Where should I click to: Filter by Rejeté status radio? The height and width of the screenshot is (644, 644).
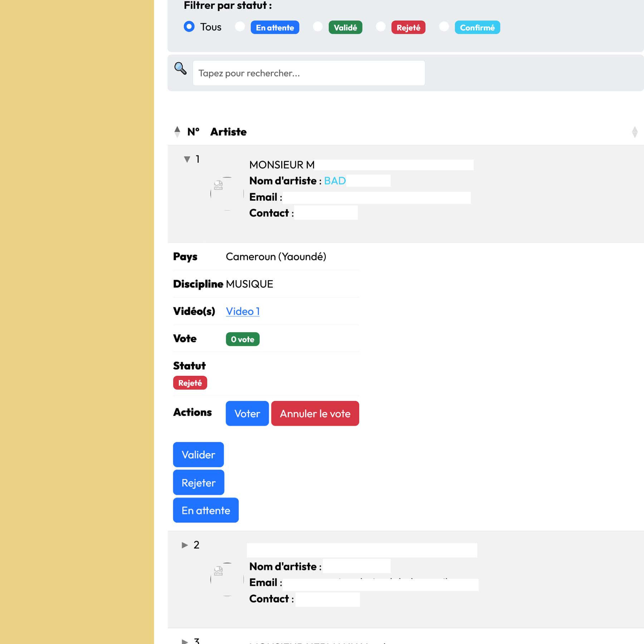381,27
